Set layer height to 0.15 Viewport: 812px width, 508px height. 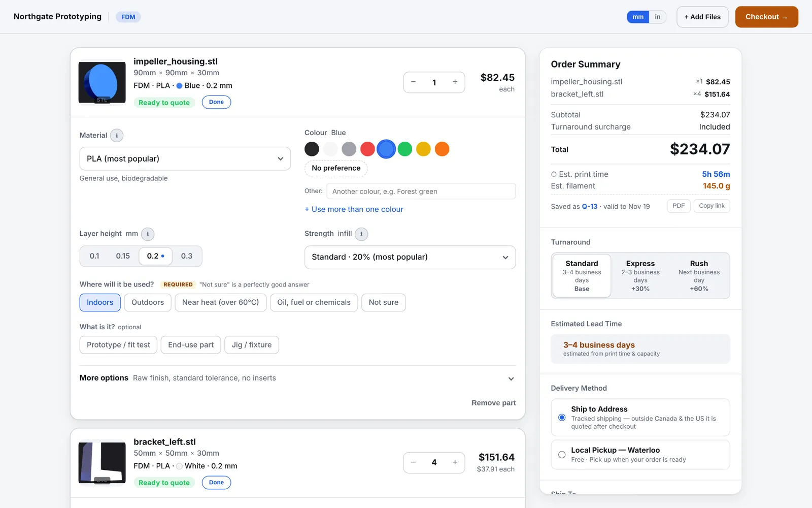point(123,256)
